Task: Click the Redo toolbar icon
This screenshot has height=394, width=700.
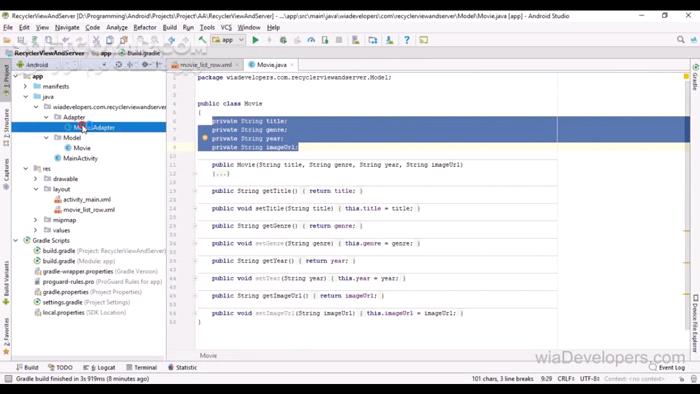Action: (80, 40)
